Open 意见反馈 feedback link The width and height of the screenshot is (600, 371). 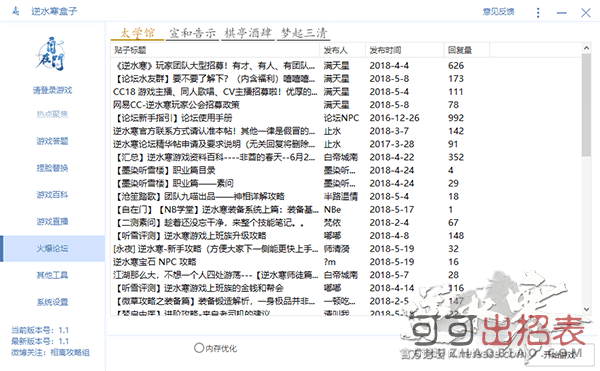(498, 12)
